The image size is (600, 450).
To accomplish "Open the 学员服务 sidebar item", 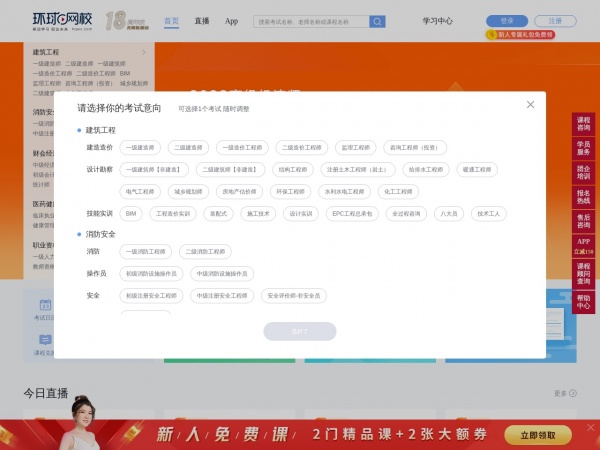I will 583,148.
